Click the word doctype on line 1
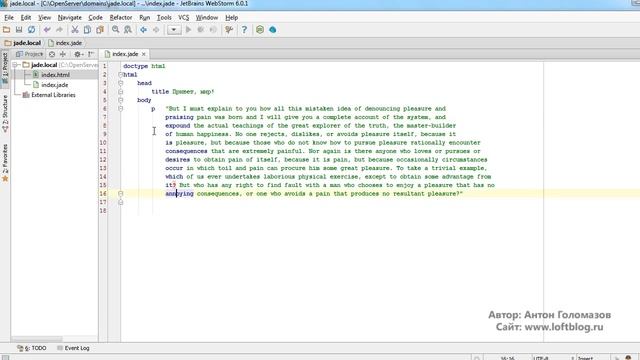The width and height of the screenshot is (640, 360). [136, 66]
